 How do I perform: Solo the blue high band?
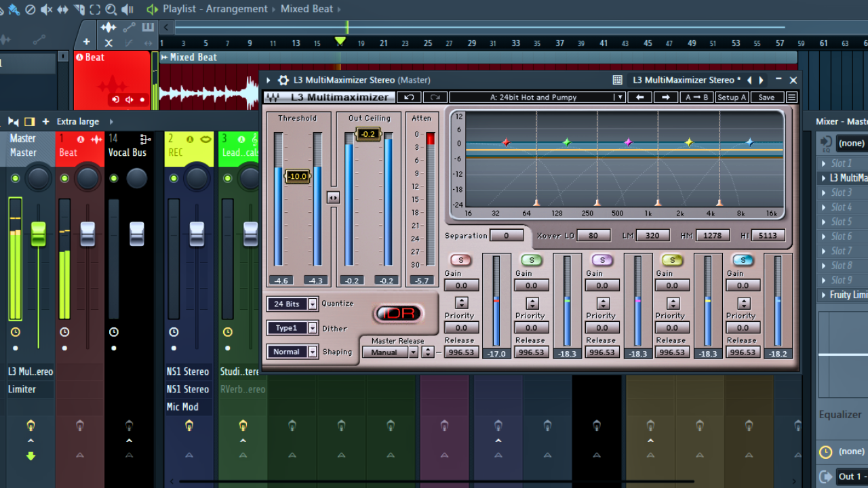tap(743, 260)
